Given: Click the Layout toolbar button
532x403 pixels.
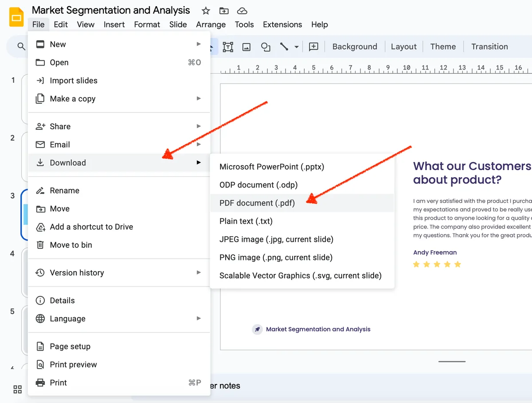Looking at the screenshot, I should pyautogui.click(x=403, y=46).
